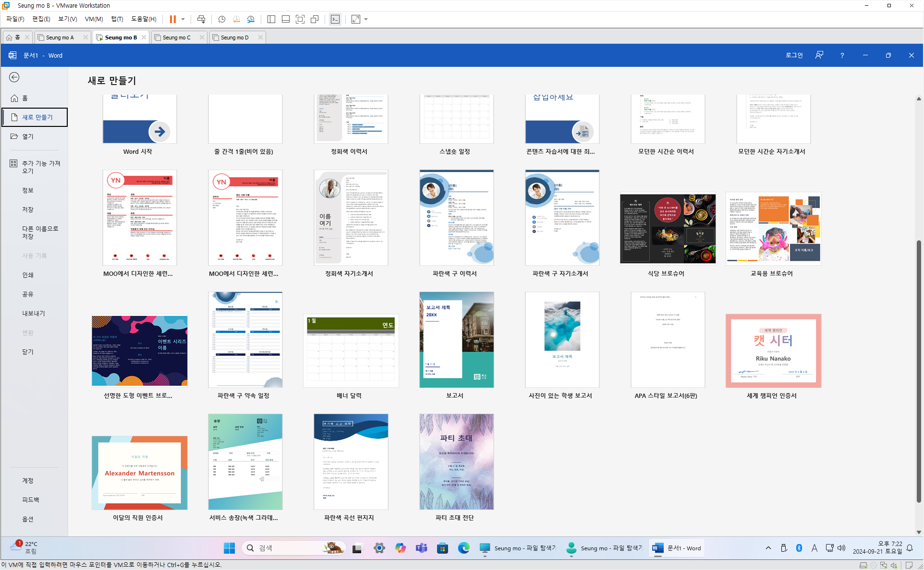
Task: Click the VMware pause button
Action: click(x=172, y=19)
